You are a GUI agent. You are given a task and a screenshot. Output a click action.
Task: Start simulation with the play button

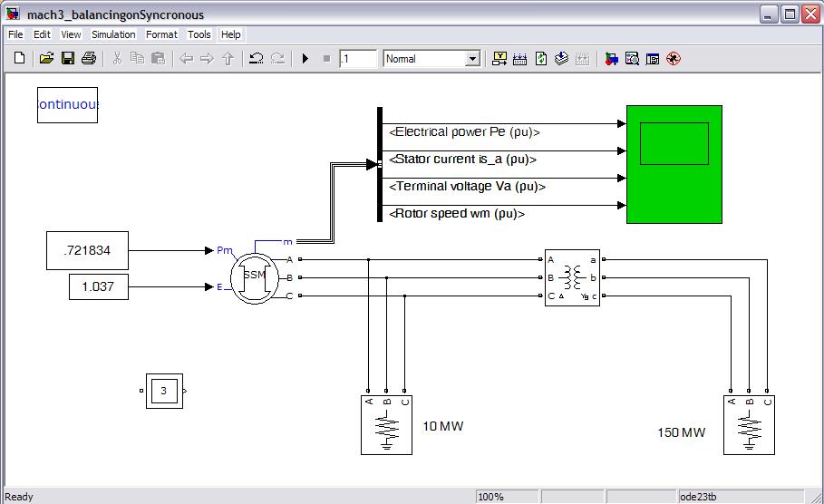click(x=305, y=59)
